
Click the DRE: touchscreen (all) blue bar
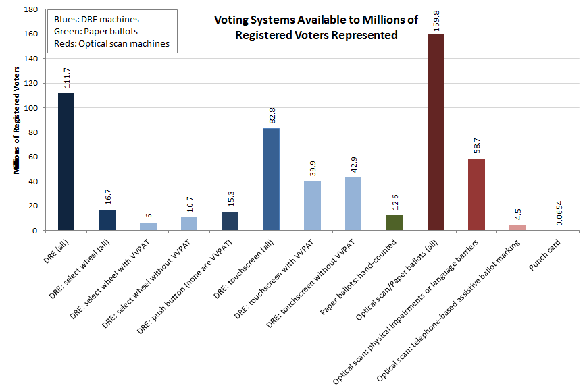271,179
